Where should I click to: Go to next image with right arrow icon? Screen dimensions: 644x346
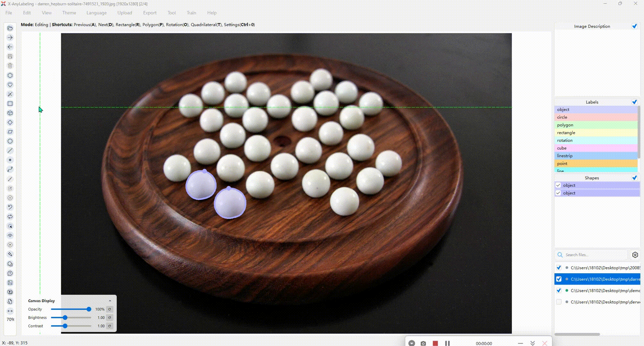coord(10,37)
